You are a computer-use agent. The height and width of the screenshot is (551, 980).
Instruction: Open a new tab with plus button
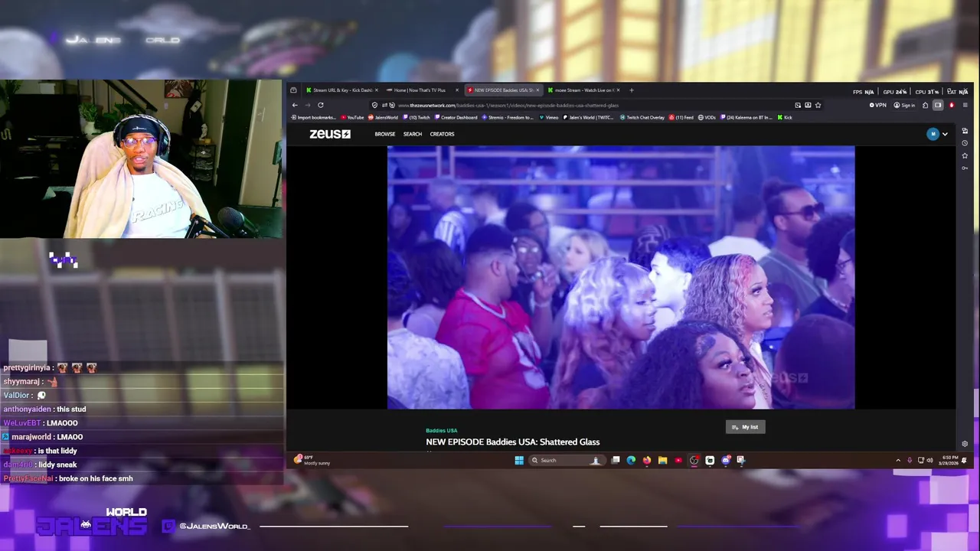(x=631, y=90)
